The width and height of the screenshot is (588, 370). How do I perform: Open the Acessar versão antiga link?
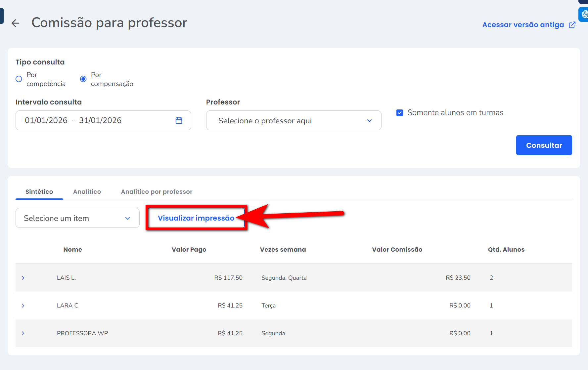[x=523, y=25]
